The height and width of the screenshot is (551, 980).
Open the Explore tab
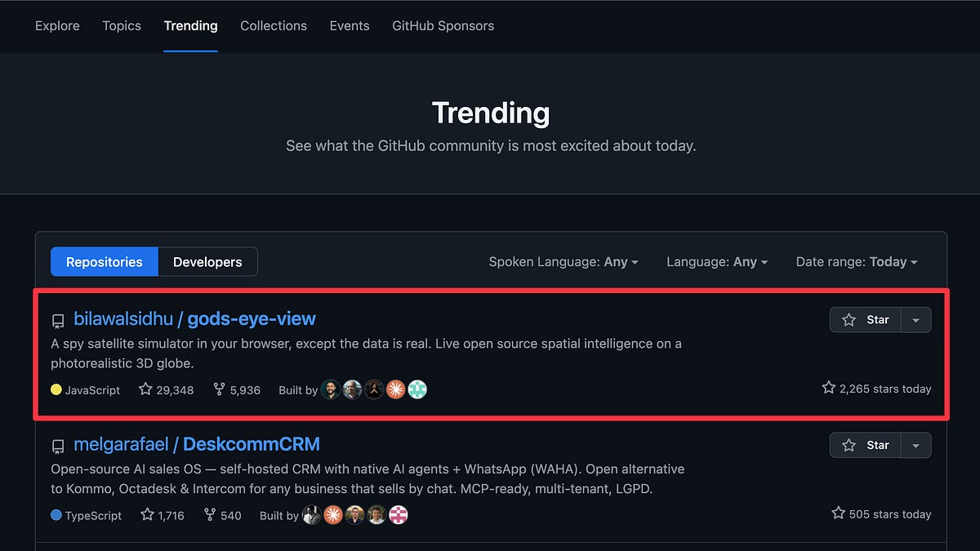(57, 26)
